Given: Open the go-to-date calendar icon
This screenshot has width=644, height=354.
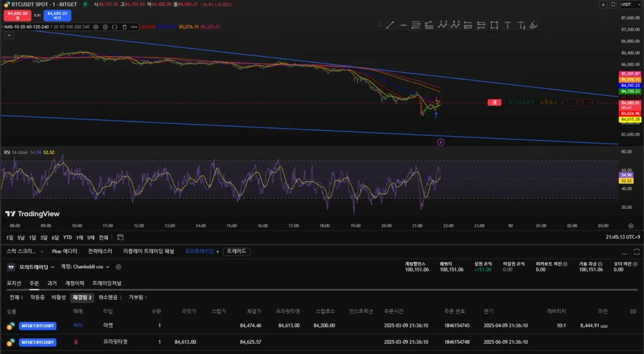Looking at the screenshot, I should [x=120, y=237].
